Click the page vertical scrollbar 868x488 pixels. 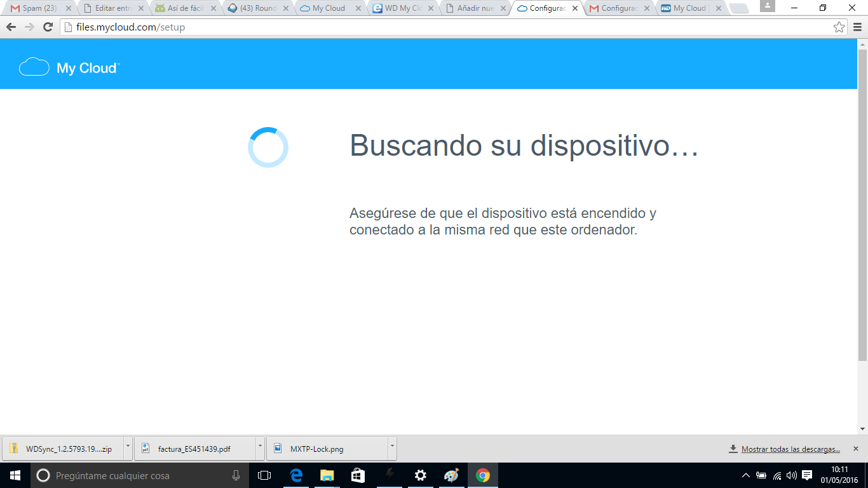[x=862, y=203]
